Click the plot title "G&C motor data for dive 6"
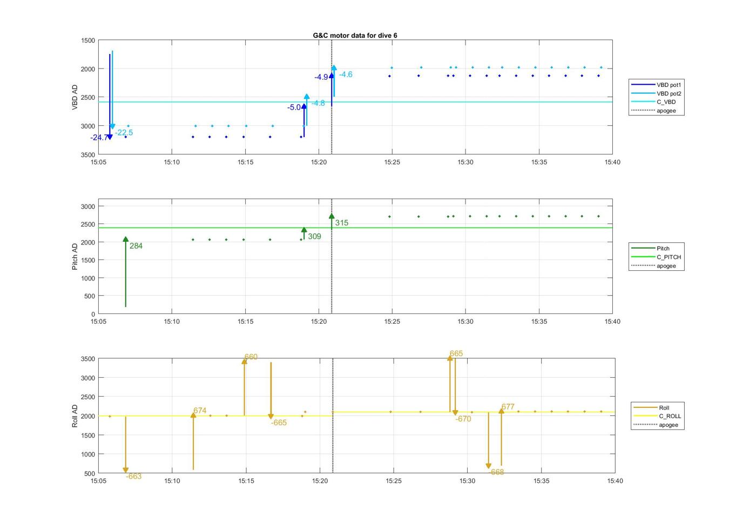The width and height of the screenshot is (756, 532). pyautogui.click(x=355, y=35)
